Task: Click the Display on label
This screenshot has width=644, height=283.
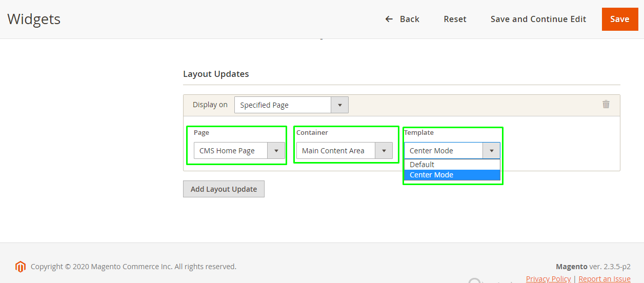Action: point(210,105)
